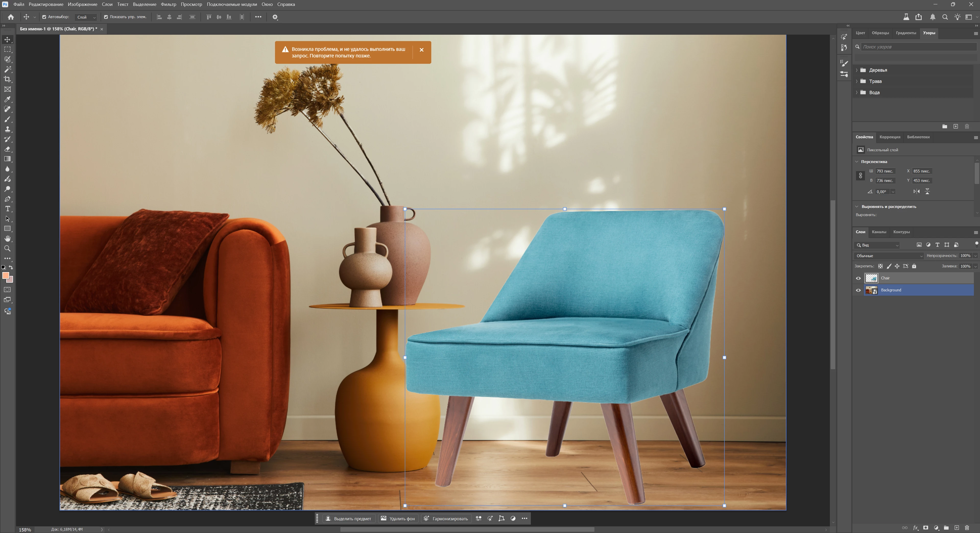Expand the Деревья pattern folder

tap(857, 70)
